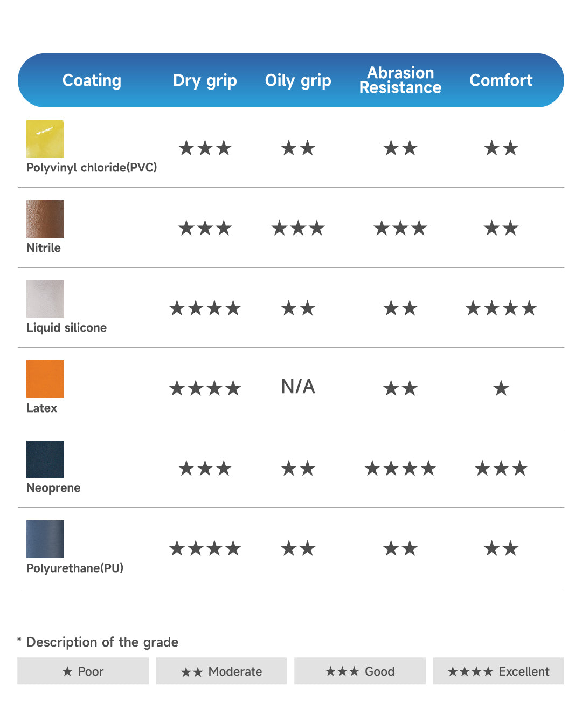Click the grey Liquid silicone swatch
Screen dimensions: 582x728
point(45,299)
